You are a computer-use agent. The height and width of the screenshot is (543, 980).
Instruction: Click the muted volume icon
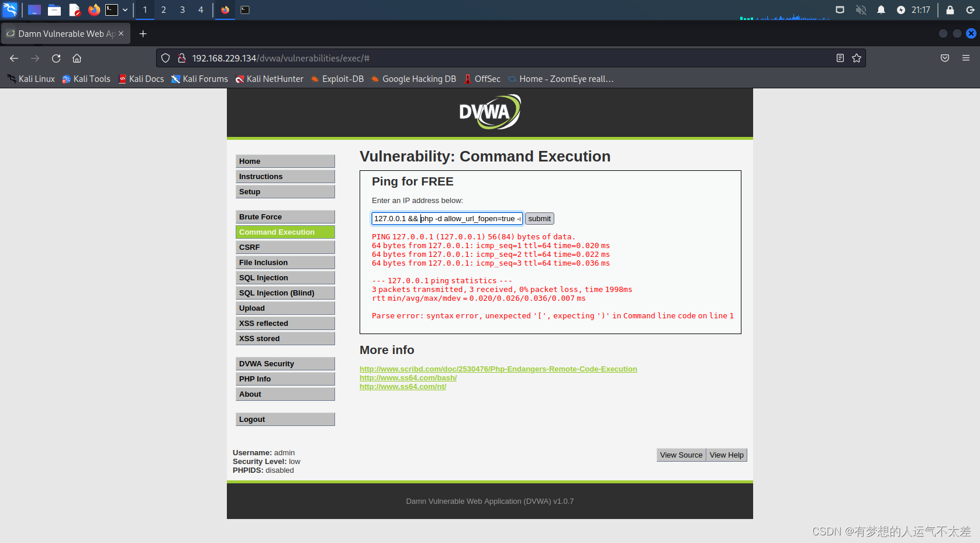(861, 10)
